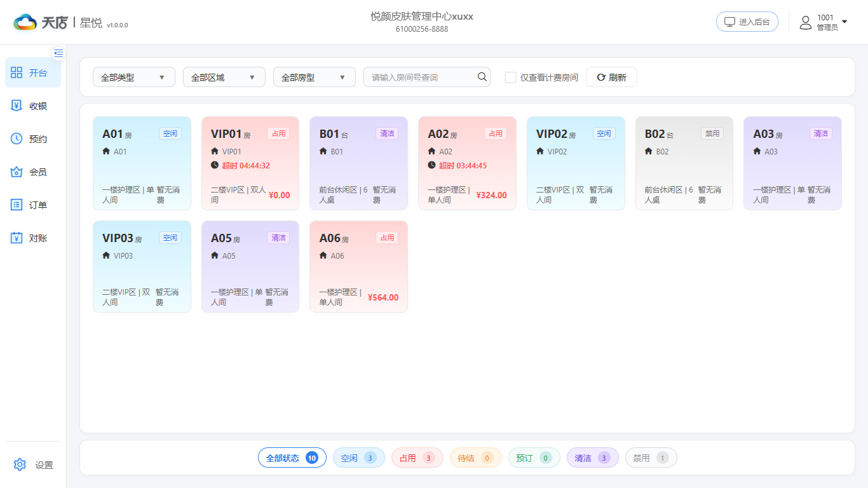Click the 刷新 refresh button
This screenshot has height=488, width=868.
click(611, 77)
